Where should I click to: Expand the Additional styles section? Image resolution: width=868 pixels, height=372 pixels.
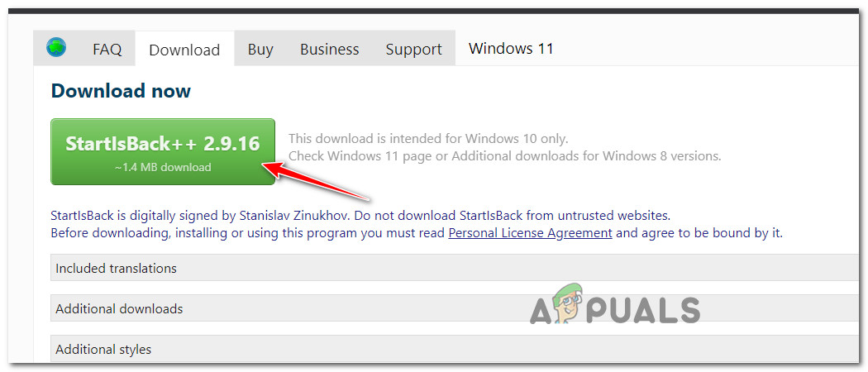click(x=459, y=350)
